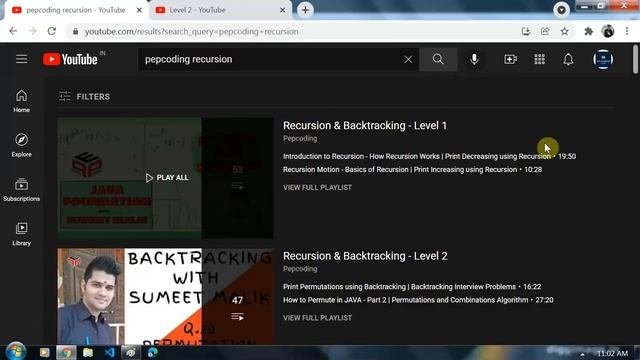This screenshot has width=640, height=360.
Task: Open the Chrome extensions puzzle icon
Action: (x=588, y=31)
